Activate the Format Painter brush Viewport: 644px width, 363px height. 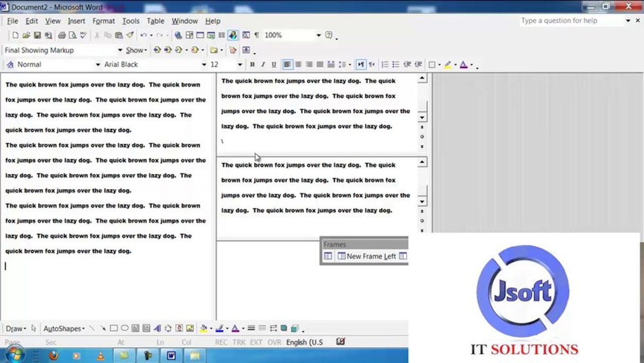tap(130, 35)
